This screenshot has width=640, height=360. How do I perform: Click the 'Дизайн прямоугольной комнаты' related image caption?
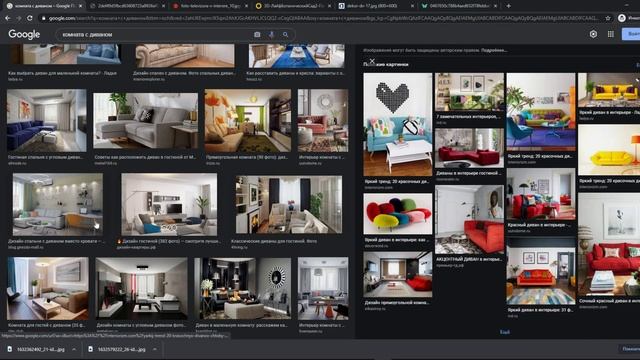(x=397, y=302)
